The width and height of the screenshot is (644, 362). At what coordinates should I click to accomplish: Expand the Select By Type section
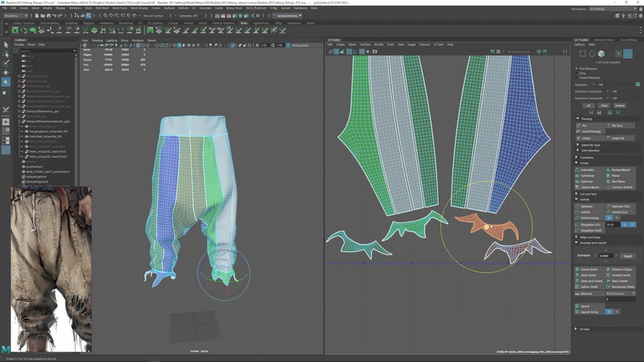pyautogui.click(x=578, y=145)
